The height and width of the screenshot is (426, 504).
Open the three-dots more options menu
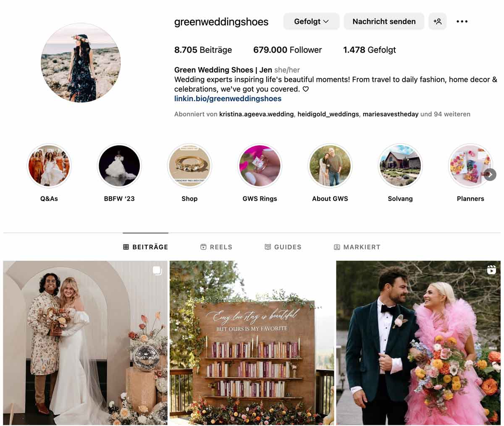pyautogui.click(x=462, y=21)
